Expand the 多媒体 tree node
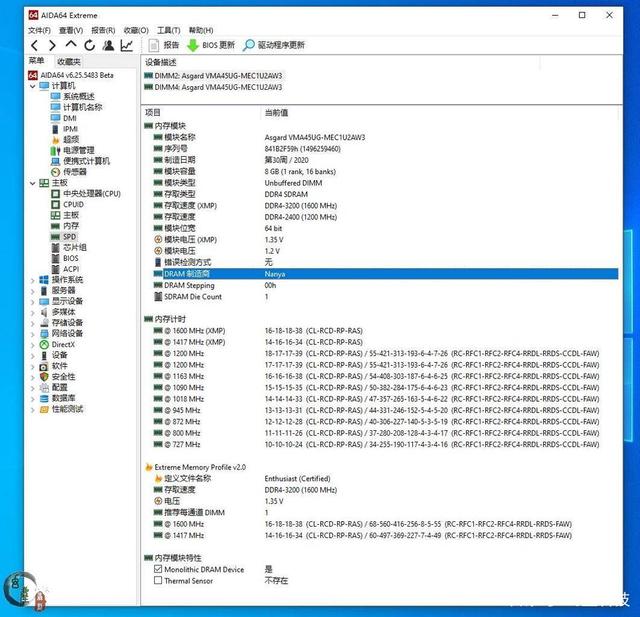This screenshot has width=640, height=617. point(33,313)
